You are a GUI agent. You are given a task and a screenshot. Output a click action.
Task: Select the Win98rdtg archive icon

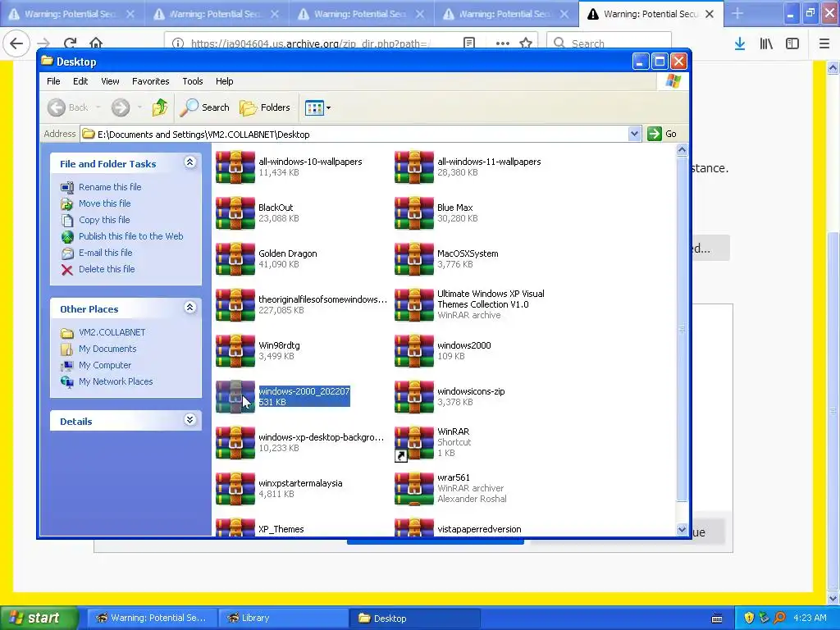[235, 350]
